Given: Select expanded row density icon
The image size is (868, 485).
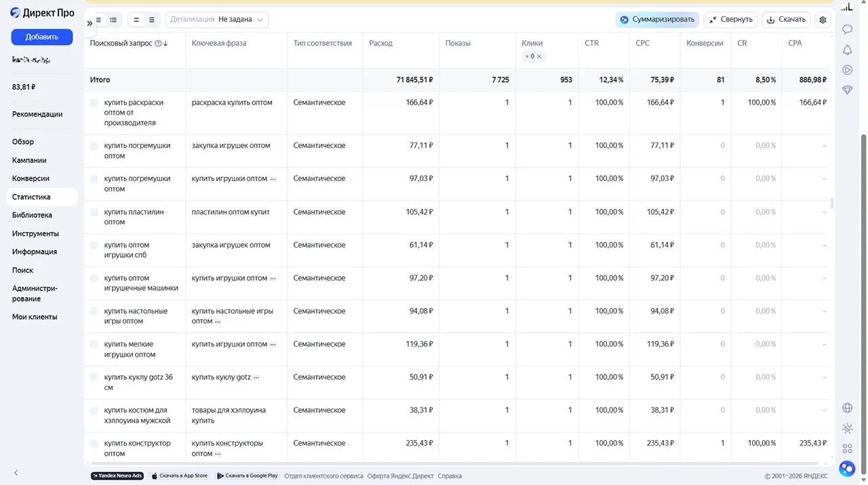Looking at the screenshot, I should 151,20.
